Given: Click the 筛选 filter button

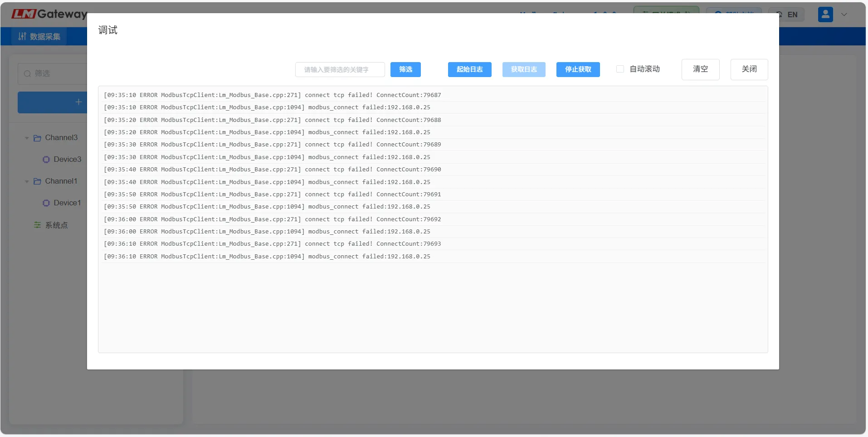Looking at the screenshot, I should point(405,69).
